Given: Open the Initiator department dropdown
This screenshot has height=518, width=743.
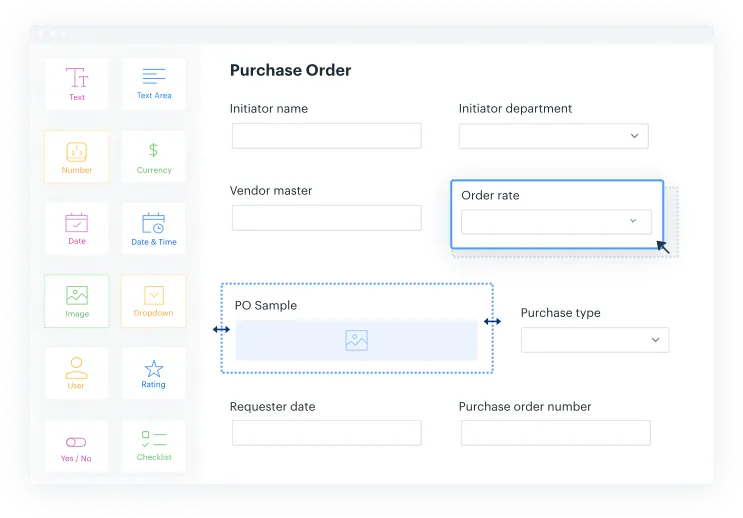Looking at the screenshot, I should click(553, 136).
